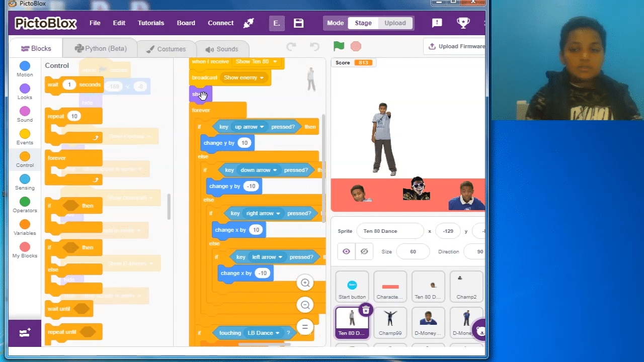
Task: Hide the sprite with crossed-eye icon
Action: (364, 251)
